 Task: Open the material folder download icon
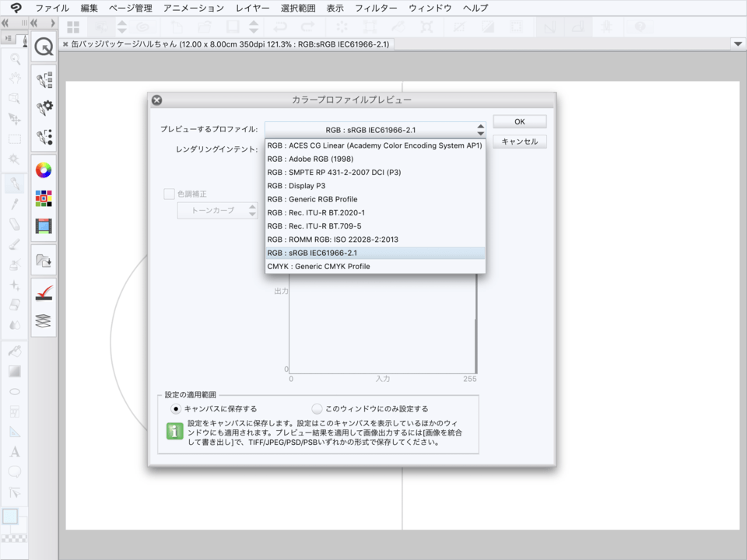[44, 261]
